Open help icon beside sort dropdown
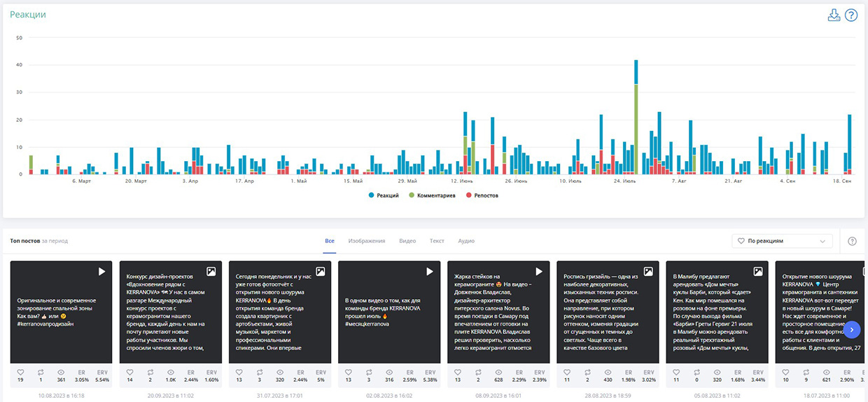 coord(852,241)
